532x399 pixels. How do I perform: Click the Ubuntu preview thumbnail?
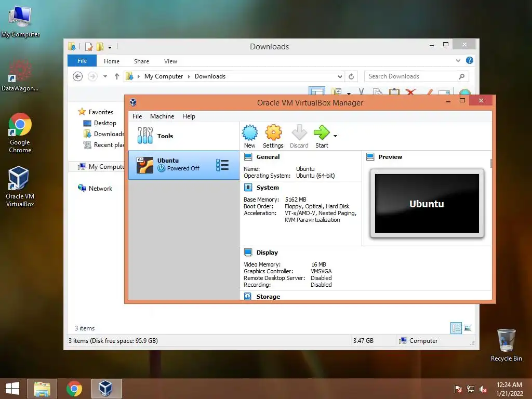(427, 203)
